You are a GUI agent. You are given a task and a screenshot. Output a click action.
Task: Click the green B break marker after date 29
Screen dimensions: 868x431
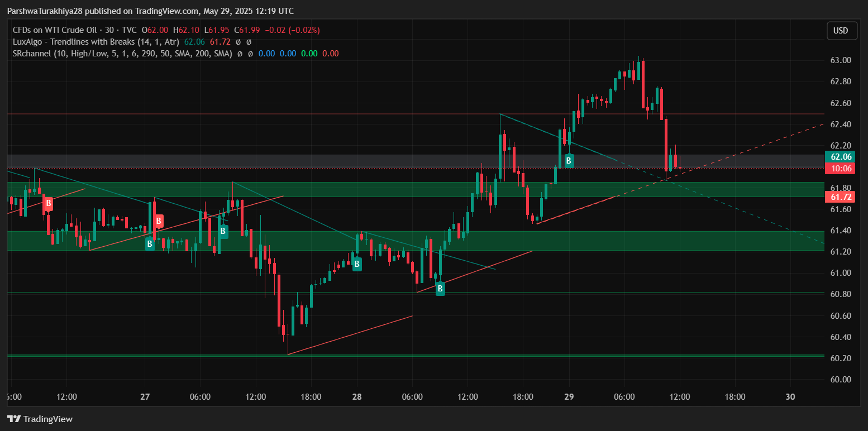pyautogui.click(x=569, y=161)
